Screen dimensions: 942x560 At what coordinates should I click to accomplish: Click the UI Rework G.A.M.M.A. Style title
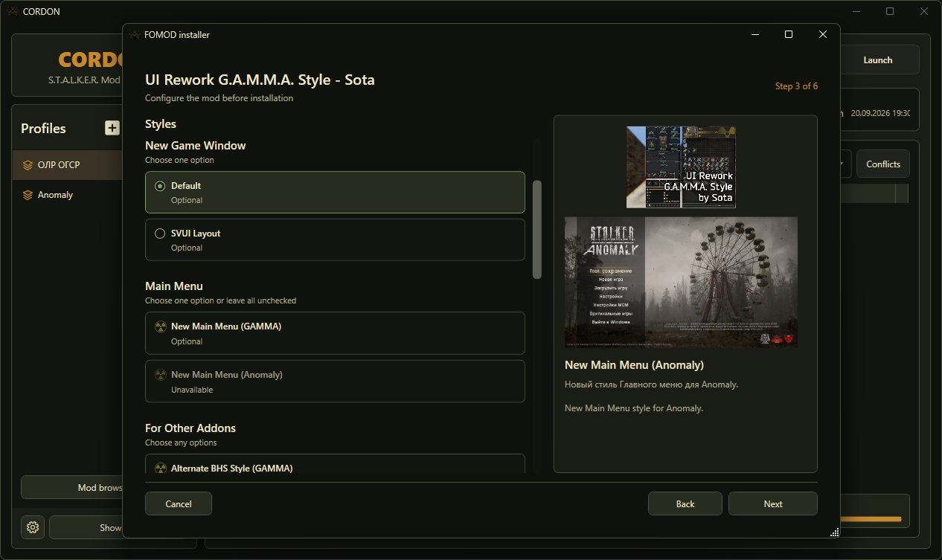260,79
